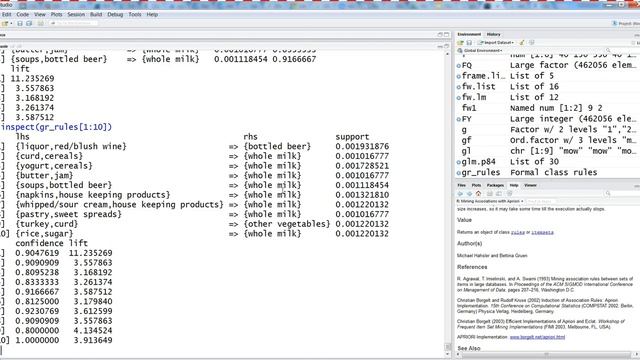Switch to the Environment tab

[x=469, y=34]
